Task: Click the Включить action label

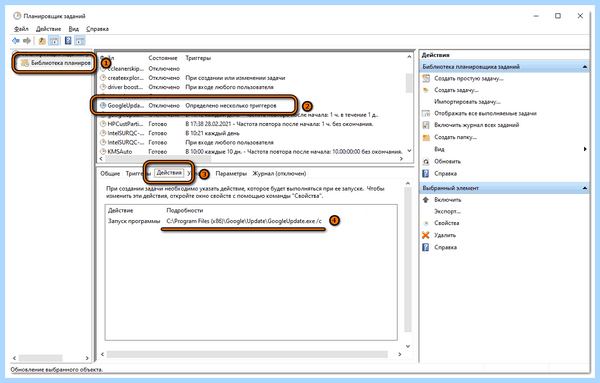Action: pos(448,200)
